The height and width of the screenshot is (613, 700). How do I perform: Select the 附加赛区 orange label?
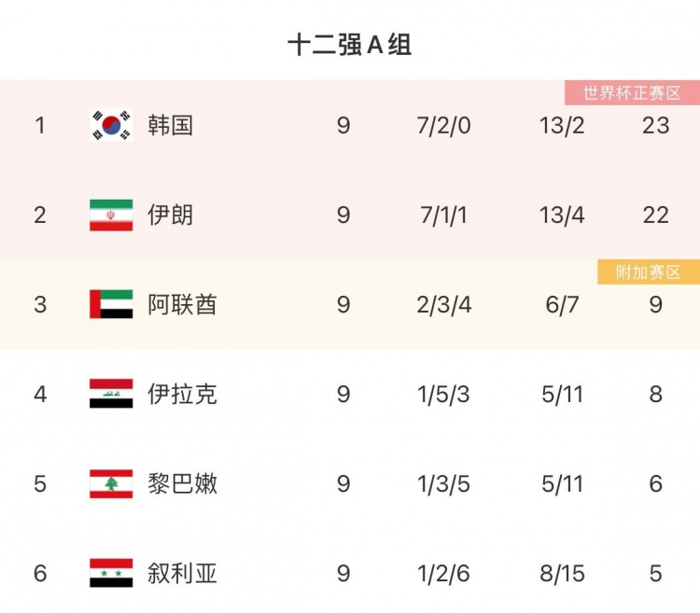(649, 272)
